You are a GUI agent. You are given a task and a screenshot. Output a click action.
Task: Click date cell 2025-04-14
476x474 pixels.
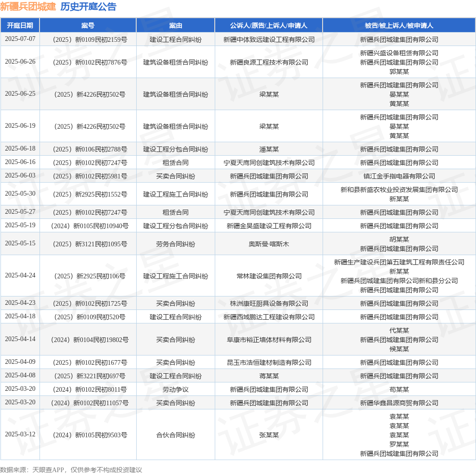[20, 339]
